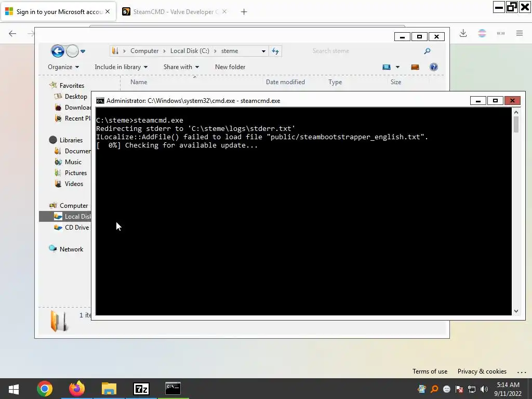The height and width of the screenshot is (399, 532).
Task: Click the New folder button
Action: click(230, 67)
